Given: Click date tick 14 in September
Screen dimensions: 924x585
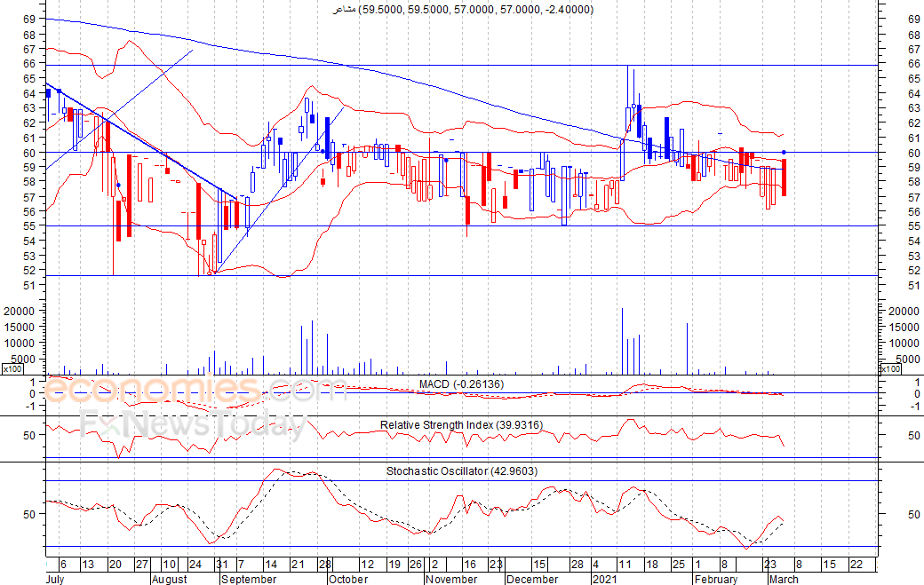Looking at the screenshot, I should [x=271, y=565].
